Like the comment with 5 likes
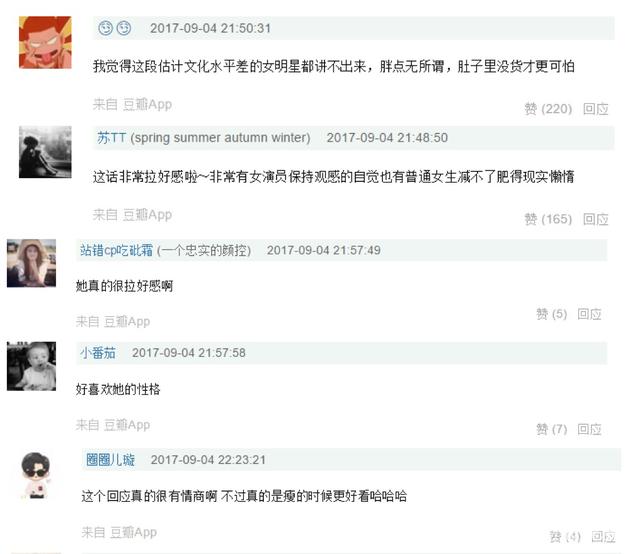630x554 pixels. pyautogui.click(x=552, y=314)
